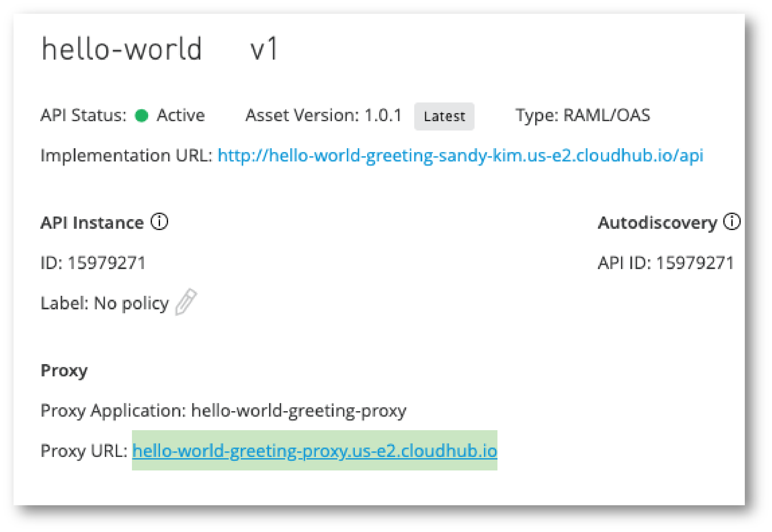772x532 pixels.
Task: Click the Label: No policy text
Action: tap(105, 304)
